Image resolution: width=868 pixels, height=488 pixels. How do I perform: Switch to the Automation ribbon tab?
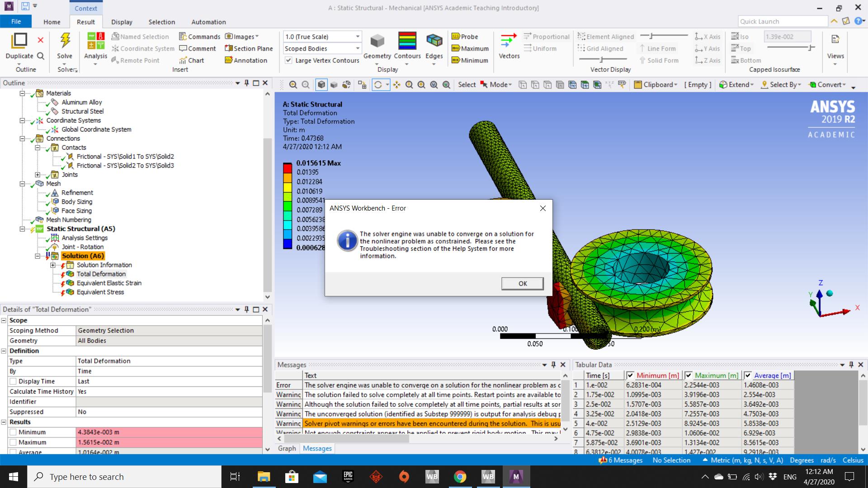tap(208, 22)
